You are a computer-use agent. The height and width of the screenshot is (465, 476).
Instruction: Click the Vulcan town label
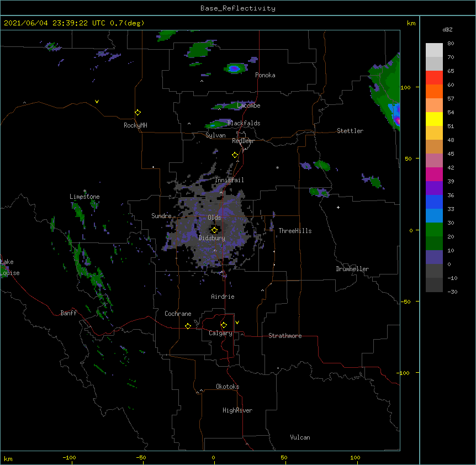click(300, 437)
